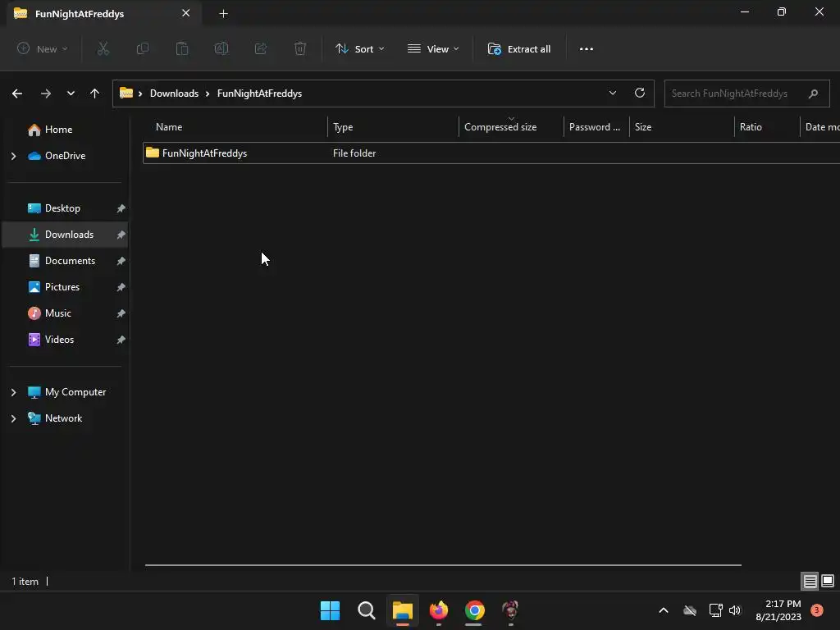Select the FunNightAtFreddys folder row
Screen dimensions: 840x630
pos(491,153)
